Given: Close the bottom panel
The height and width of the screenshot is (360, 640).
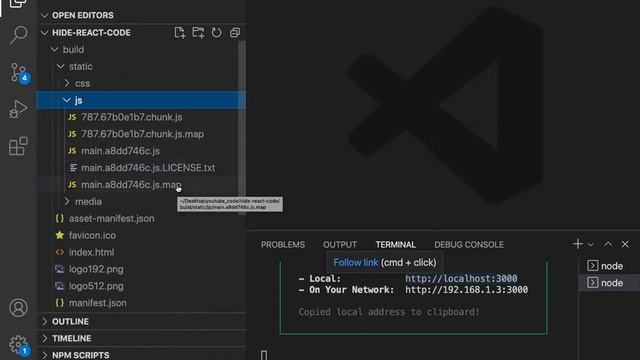Looking at the screenshot, I should (625, 244).
